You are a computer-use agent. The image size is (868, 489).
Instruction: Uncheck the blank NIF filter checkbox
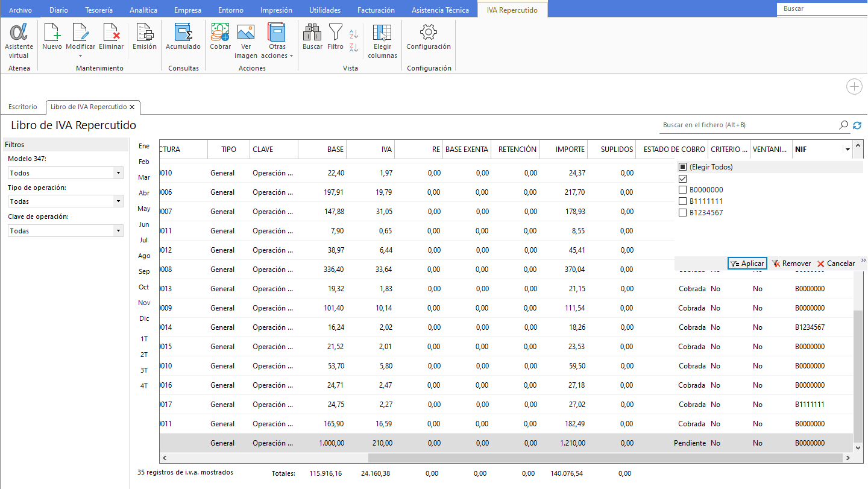(682, 178)
